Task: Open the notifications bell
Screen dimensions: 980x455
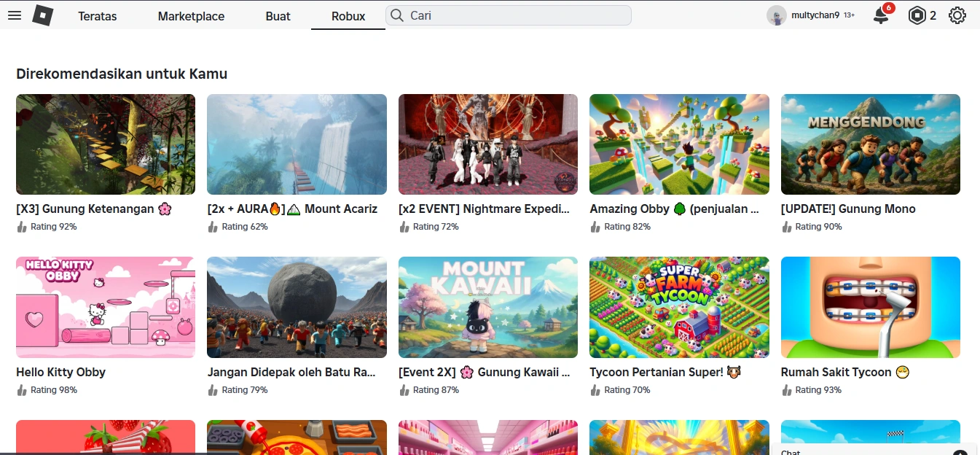Action: [881, 16]
